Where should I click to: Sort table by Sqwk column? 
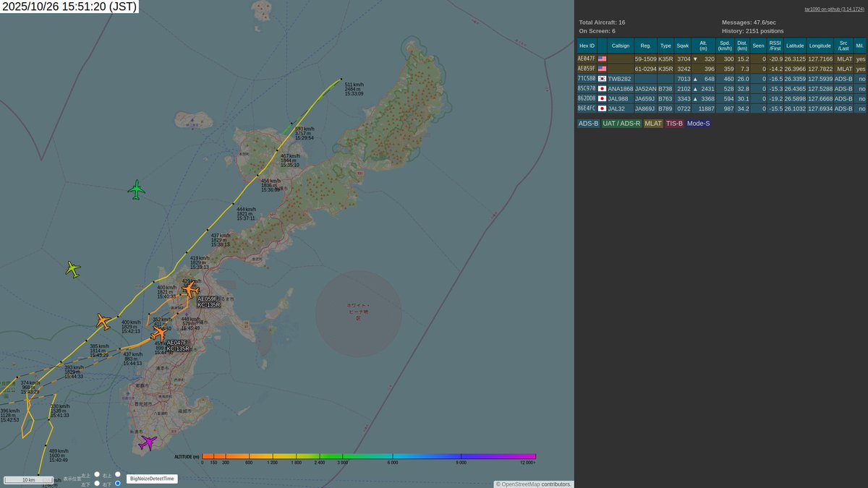[x=683, y=45]
